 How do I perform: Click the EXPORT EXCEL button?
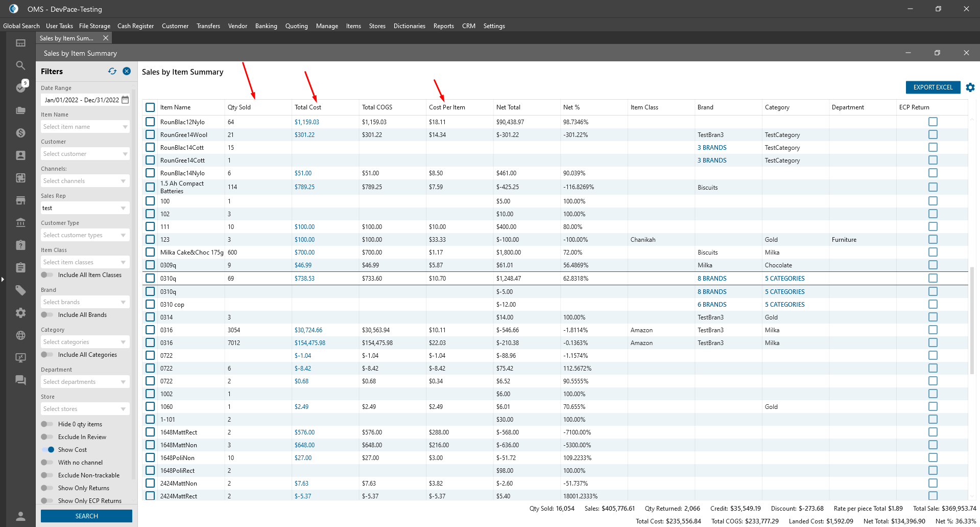[x=933, y=87]
